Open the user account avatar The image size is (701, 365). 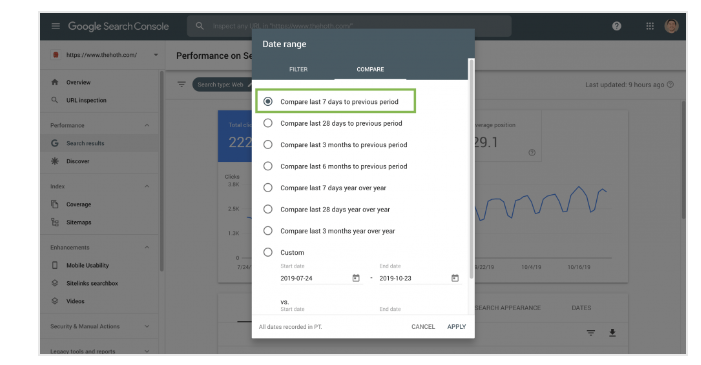tap(671, 26)
